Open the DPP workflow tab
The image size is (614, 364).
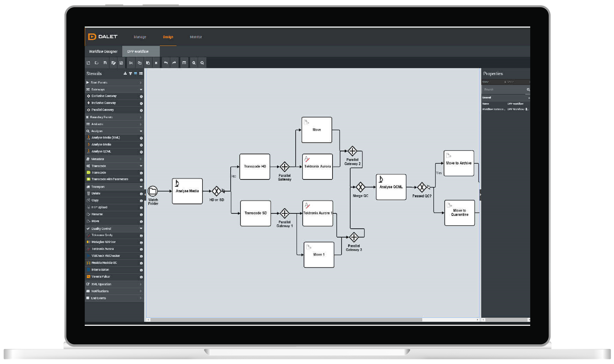point(138,51)
